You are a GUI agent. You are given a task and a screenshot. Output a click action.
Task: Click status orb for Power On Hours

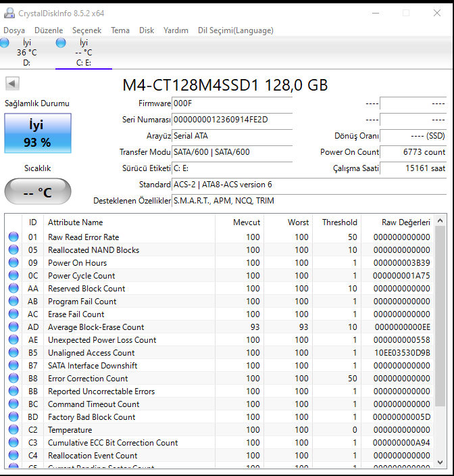[14, 263]
